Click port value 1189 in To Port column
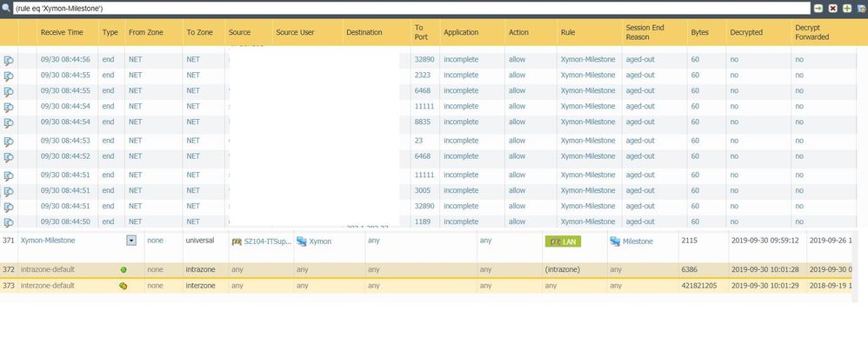Viewport: 868px width, 337px height. [422, 221]
